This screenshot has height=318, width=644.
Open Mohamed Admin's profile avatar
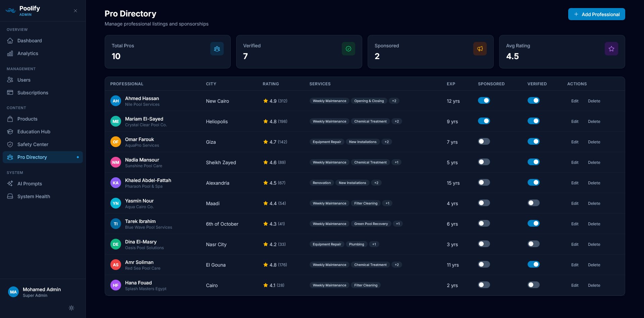click(13, 292)
